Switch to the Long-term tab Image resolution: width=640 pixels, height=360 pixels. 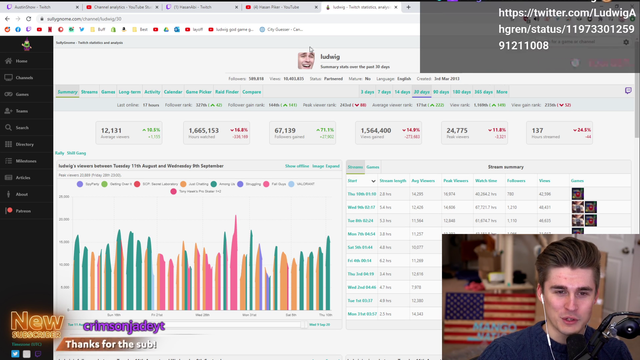click(x=129, y=92)
